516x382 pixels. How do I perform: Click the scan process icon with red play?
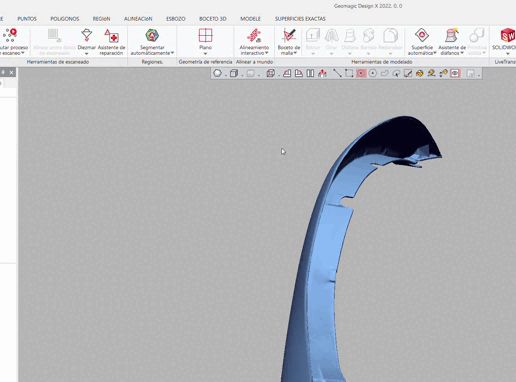point(10,36)
